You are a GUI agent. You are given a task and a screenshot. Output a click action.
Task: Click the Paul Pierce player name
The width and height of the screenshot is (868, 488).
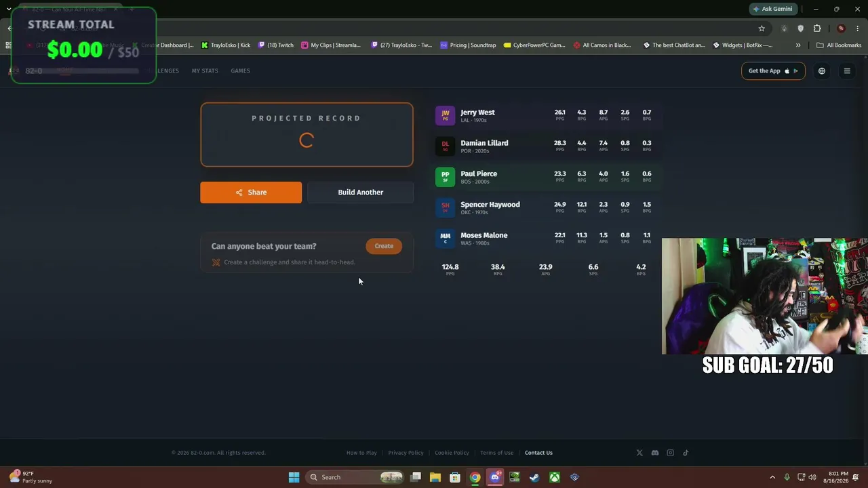[x=479, y=174]
